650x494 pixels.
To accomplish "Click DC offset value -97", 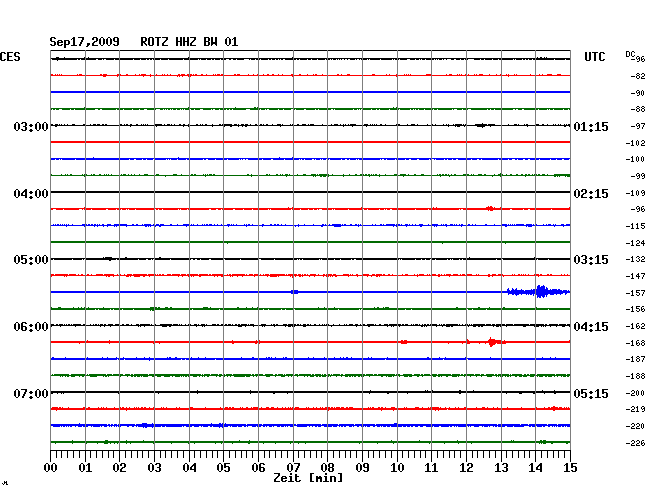I will click(638, 126).
